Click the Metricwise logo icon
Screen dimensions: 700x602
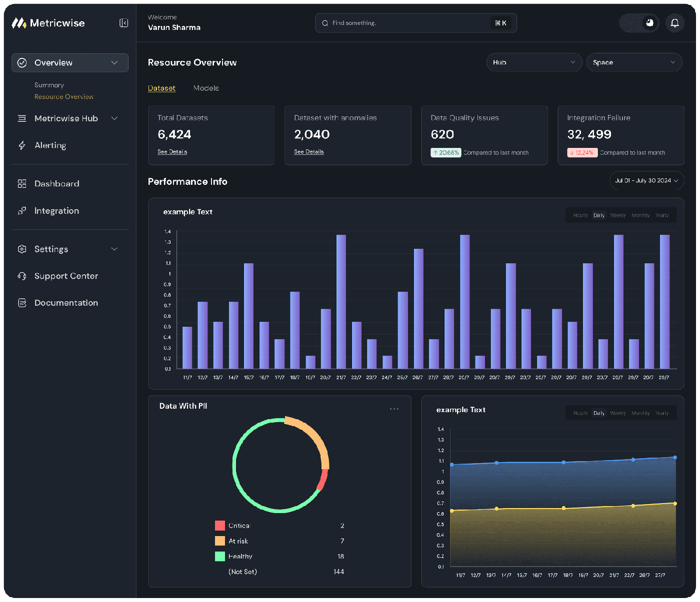[19, 23]
